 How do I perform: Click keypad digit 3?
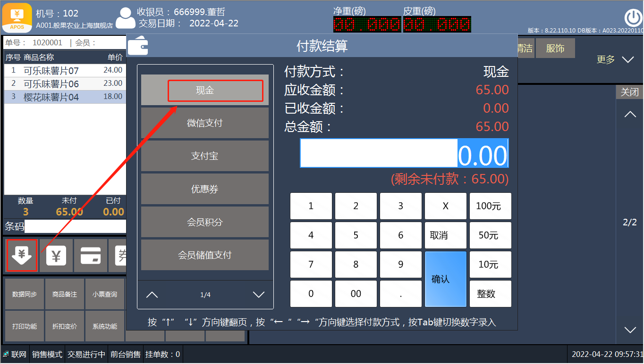click(401, 206)
